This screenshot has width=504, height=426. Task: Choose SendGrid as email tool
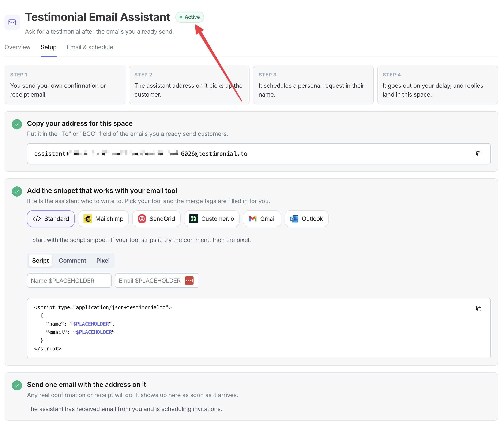click(x=156, y=219)
